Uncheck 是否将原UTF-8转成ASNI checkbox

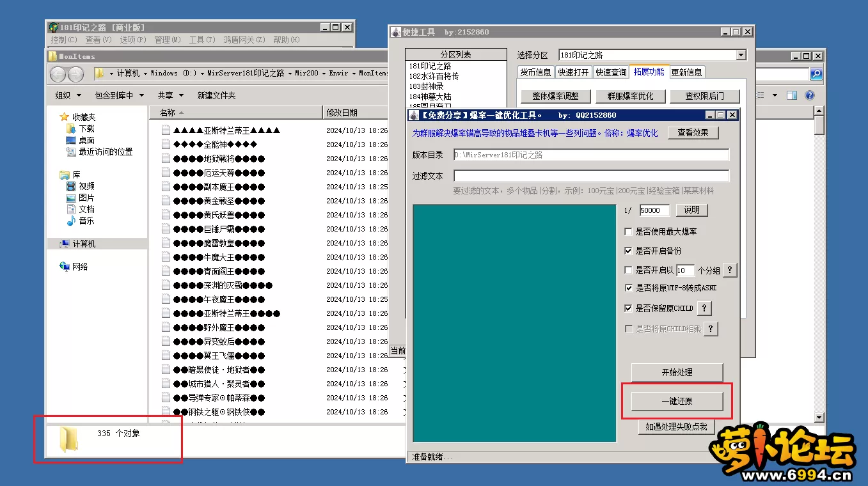coord(628,288)
